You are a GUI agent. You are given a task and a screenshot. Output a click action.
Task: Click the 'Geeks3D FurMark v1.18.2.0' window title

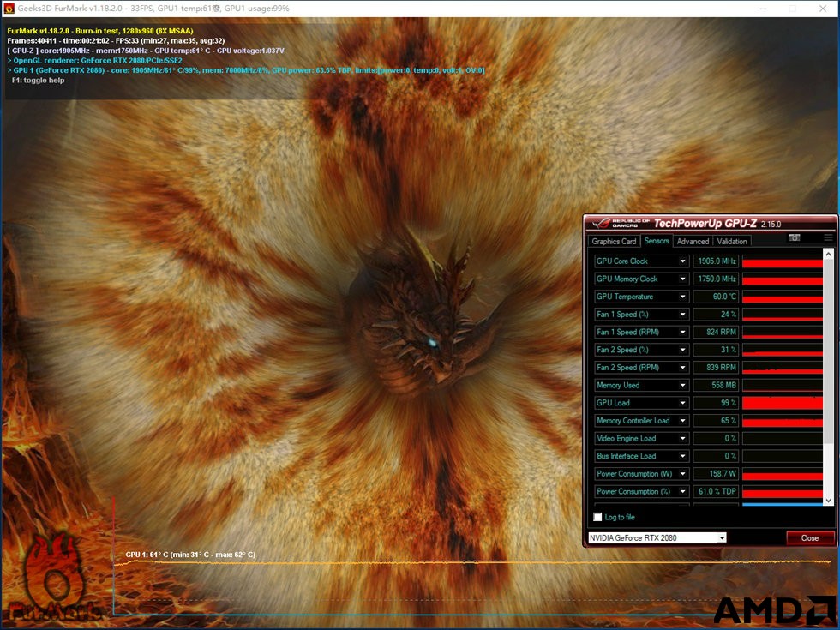[x=153, y=9]
